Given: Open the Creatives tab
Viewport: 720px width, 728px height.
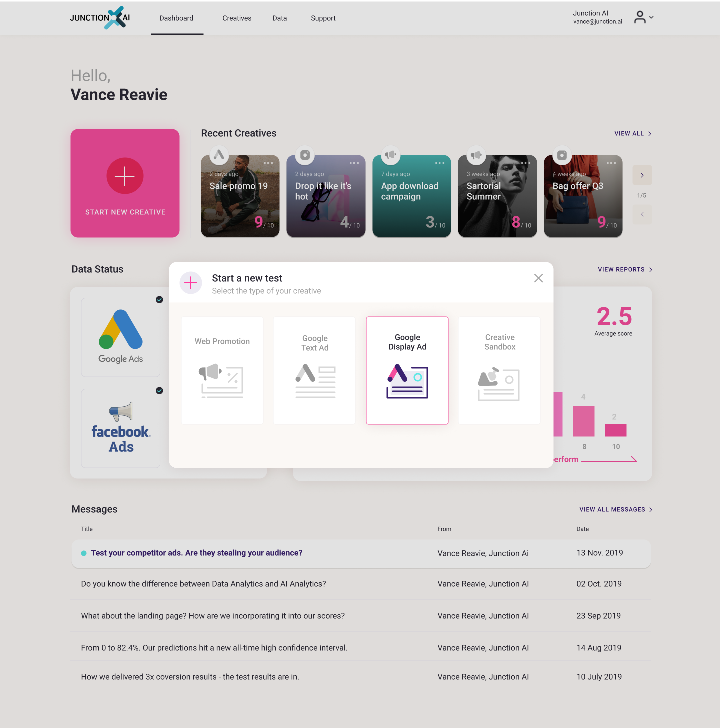Looking at the screenshot, I should point(236,18).
